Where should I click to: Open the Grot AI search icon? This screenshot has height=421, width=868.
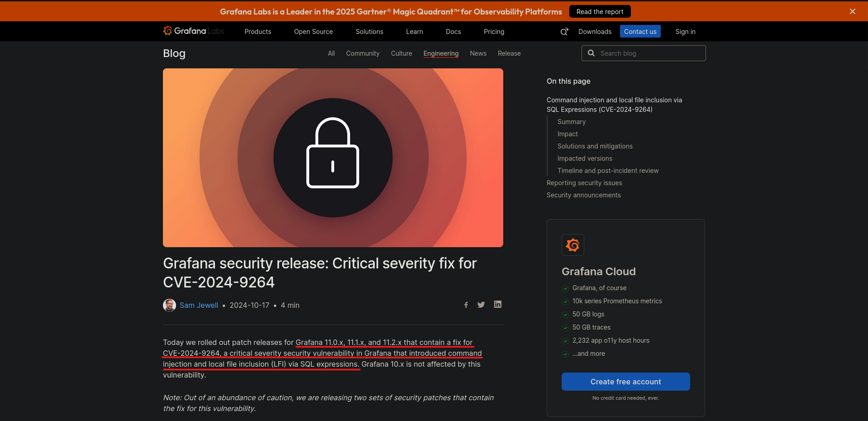[564, 32]
